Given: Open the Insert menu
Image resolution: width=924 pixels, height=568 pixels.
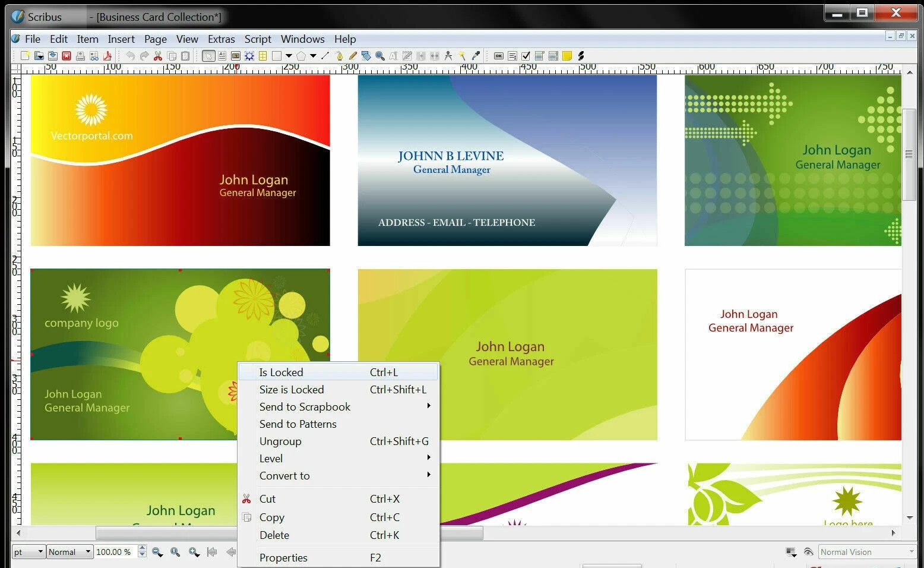Looking at the screenshot, I should coord(121,39).
